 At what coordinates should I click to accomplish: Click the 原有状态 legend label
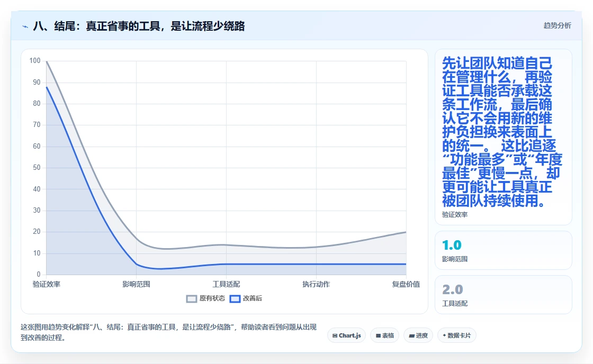pos(212,298)
